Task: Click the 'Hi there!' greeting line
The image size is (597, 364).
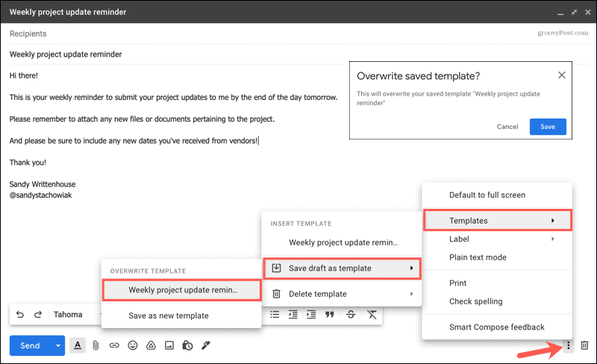Action: [x=24, y=76]
